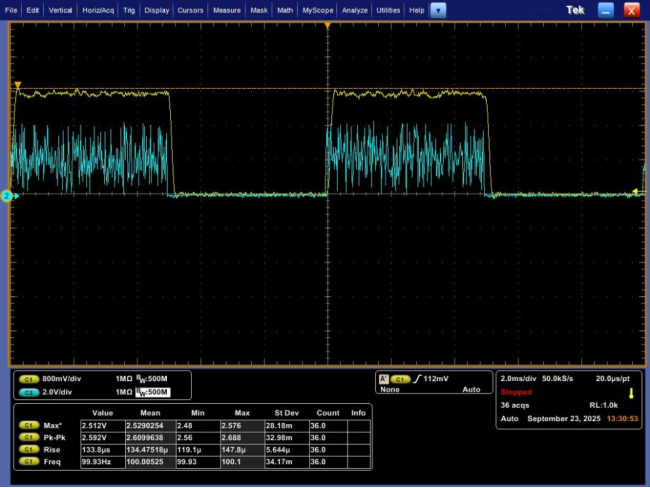Open the File menu
Screen dimensions: 650x488
[x=11, y=10]
